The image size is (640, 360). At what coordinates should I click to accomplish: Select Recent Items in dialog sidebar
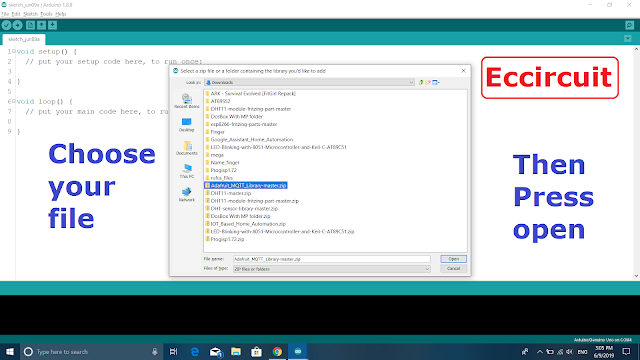187,101
